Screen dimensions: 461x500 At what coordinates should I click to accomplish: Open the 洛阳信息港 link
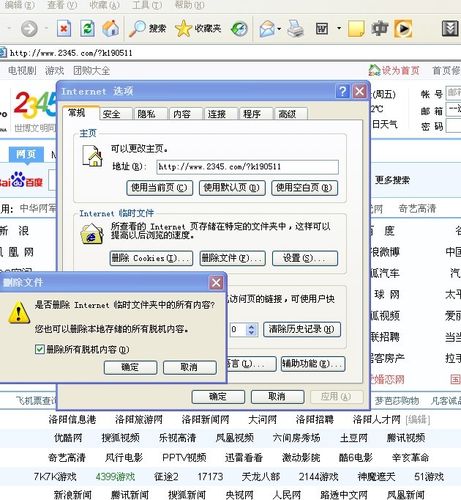coord(72,419)
